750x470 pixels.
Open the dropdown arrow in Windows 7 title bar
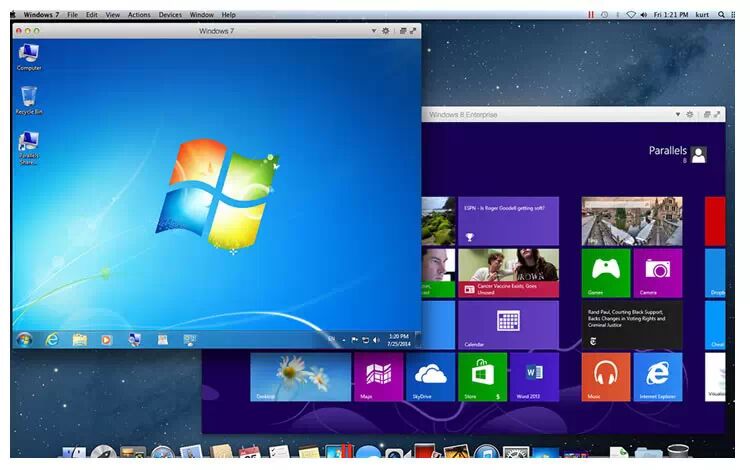click(x=374, y=31)
